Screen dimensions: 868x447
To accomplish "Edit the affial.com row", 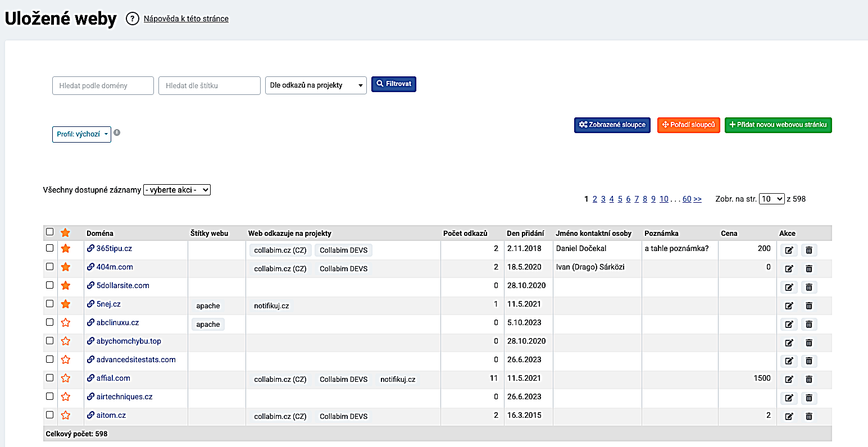I will point(789,380).
